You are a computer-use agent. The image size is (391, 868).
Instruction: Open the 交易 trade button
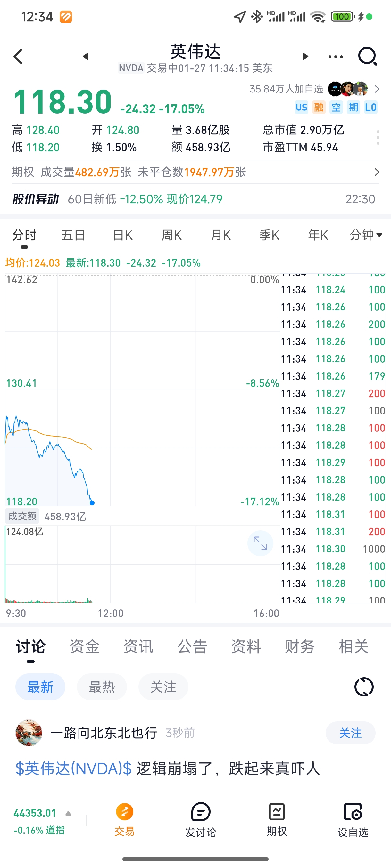124,820
